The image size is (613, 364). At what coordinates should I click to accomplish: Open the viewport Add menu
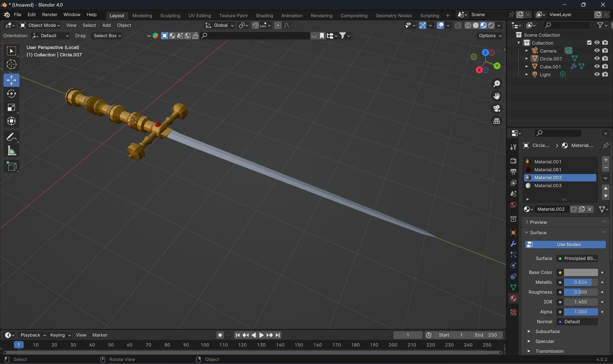tap(106, 25)
